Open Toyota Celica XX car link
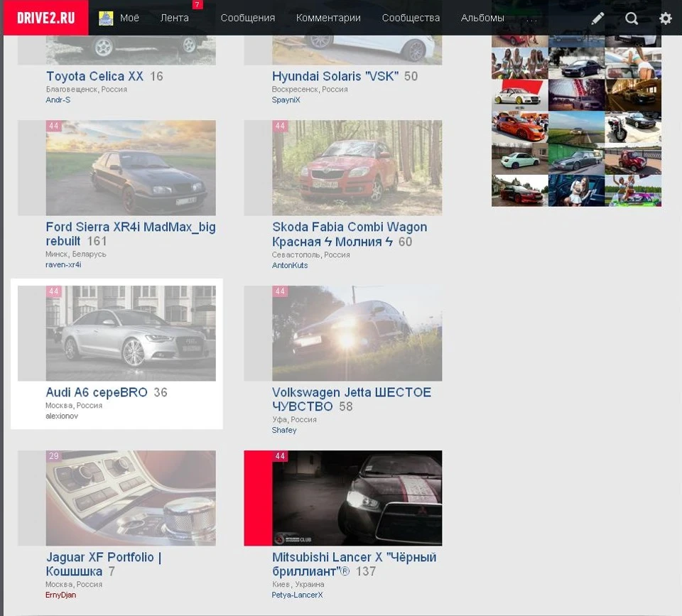 click(94, 76)
